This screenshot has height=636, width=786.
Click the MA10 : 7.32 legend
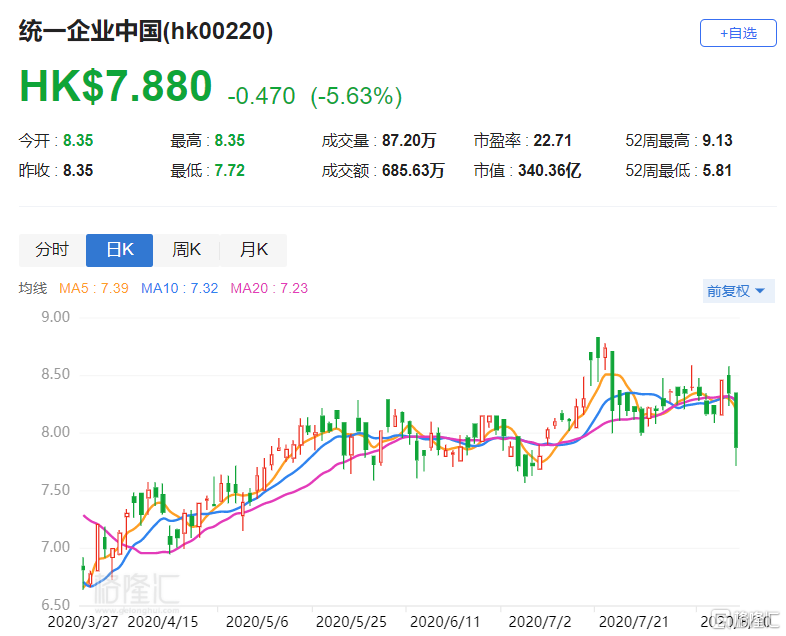179,288
